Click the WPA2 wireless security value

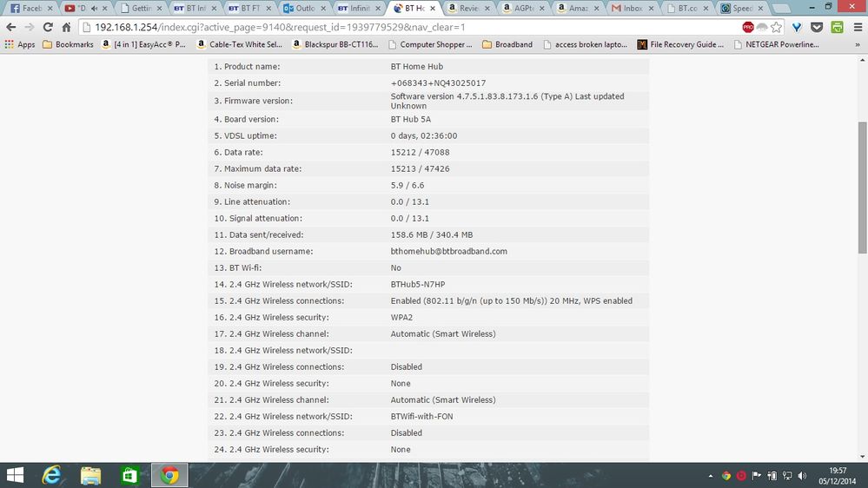(x=402, y=318)
